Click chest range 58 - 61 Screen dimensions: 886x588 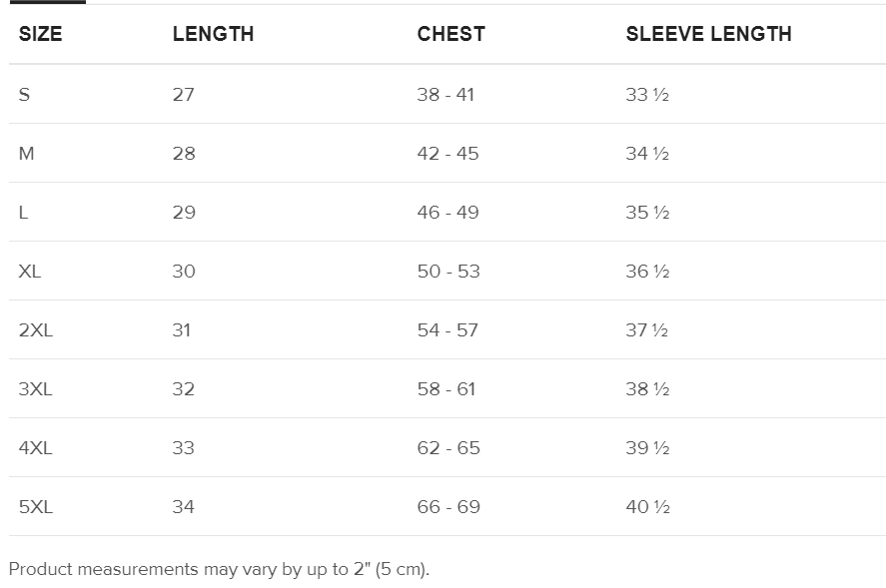(x=445, y=389)
